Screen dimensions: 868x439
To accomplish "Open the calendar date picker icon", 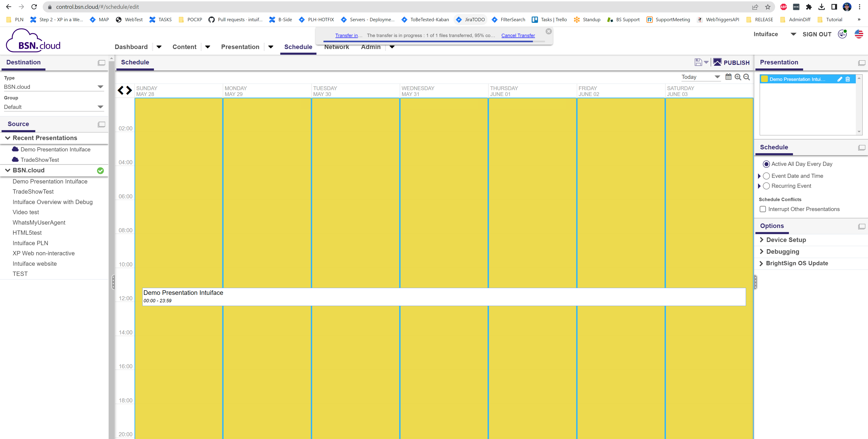I will click(728, 77).
